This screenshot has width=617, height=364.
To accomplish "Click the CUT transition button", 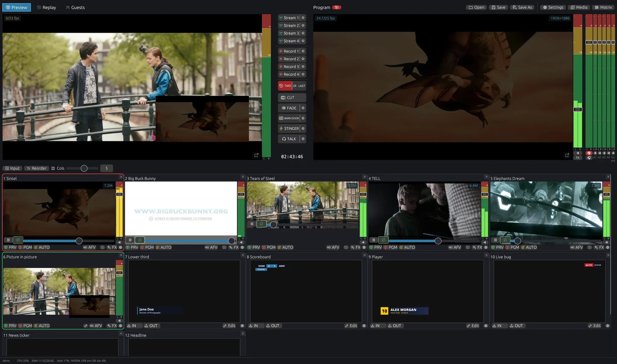I will tap(292, 98).
